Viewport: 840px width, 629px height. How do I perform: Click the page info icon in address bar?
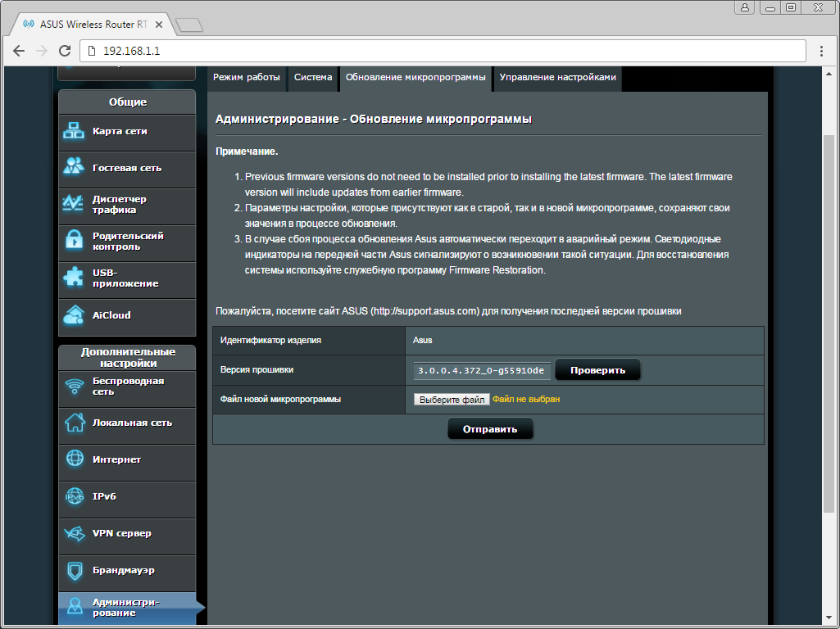tap(92, 51)
